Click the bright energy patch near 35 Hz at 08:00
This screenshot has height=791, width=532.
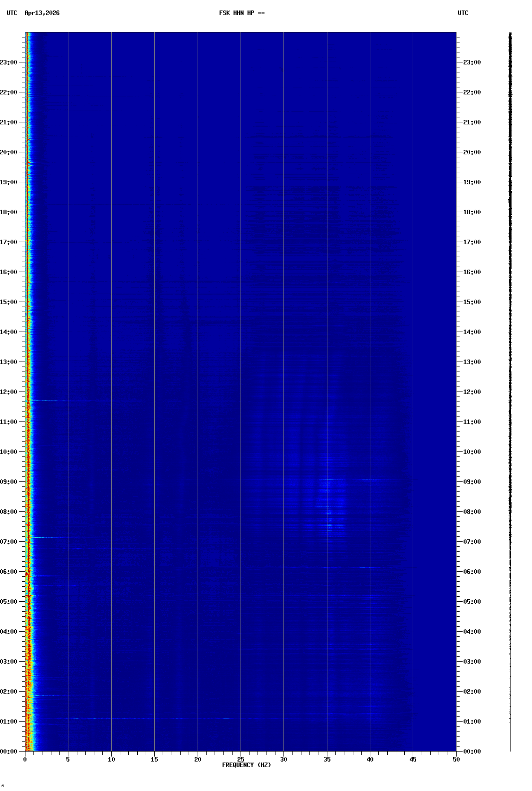click(x=329, y=506)
